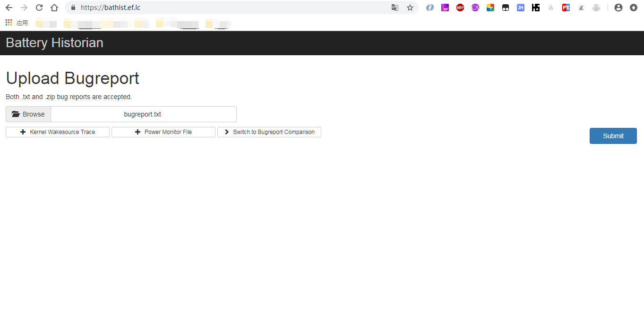Screen dimensions: 644x326
Task: Open the blue JH extension
Action: (521, 8)
